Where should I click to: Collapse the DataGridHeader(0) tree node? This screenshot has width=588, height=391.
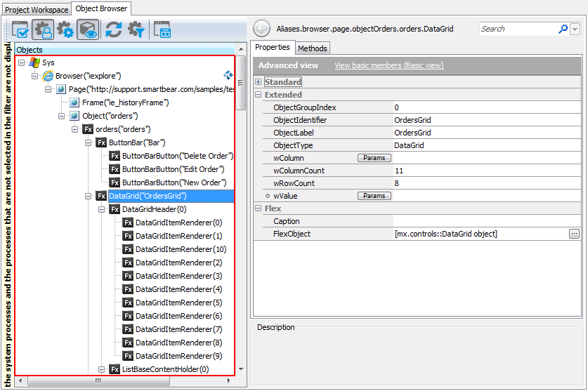102,209
